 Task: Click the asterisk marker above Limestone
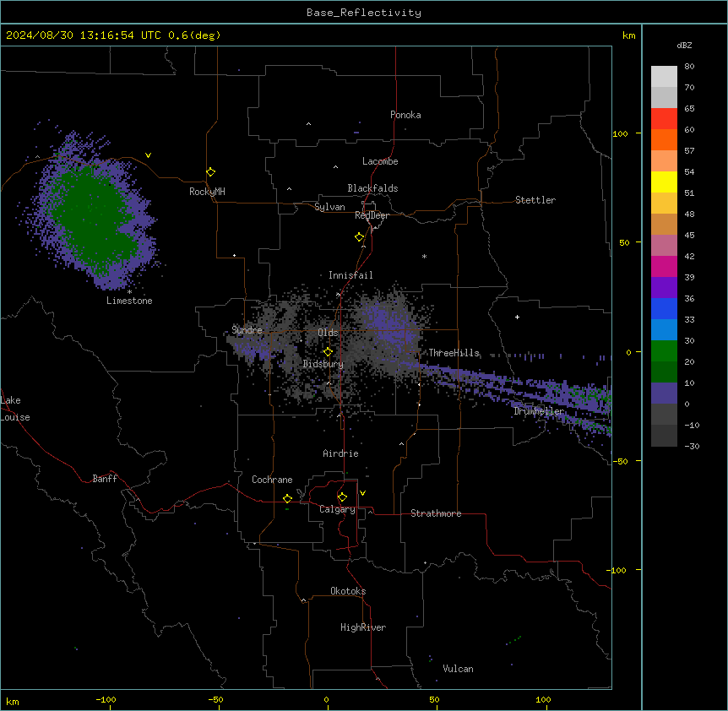coord(129,292)
